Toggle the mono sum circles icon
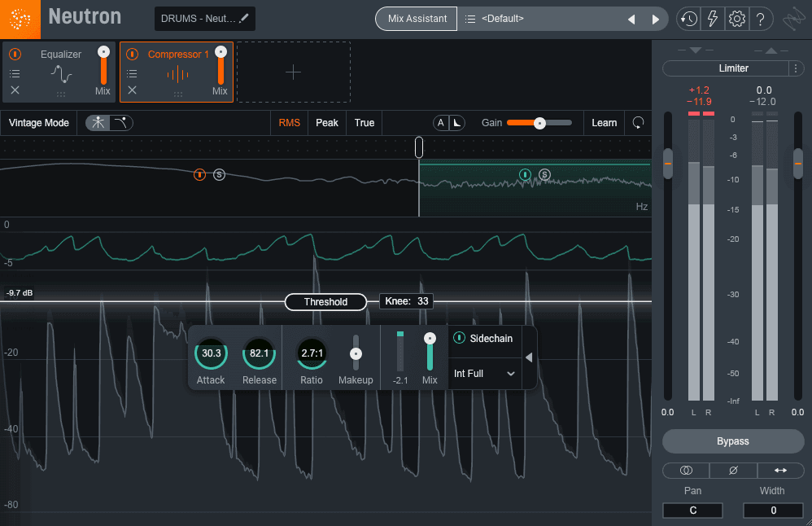This screenshot has width=812, height=526. click(x=686, y=470)
